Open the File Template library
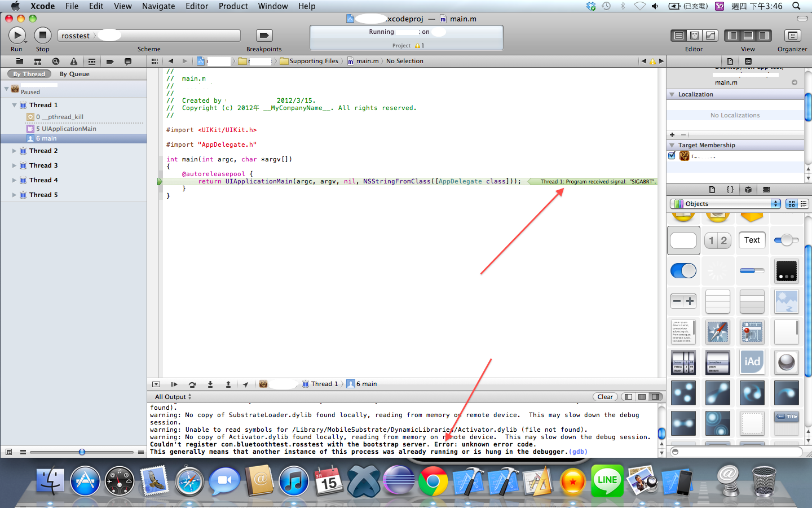Screen dimensions: 812x508 point(712,190)
